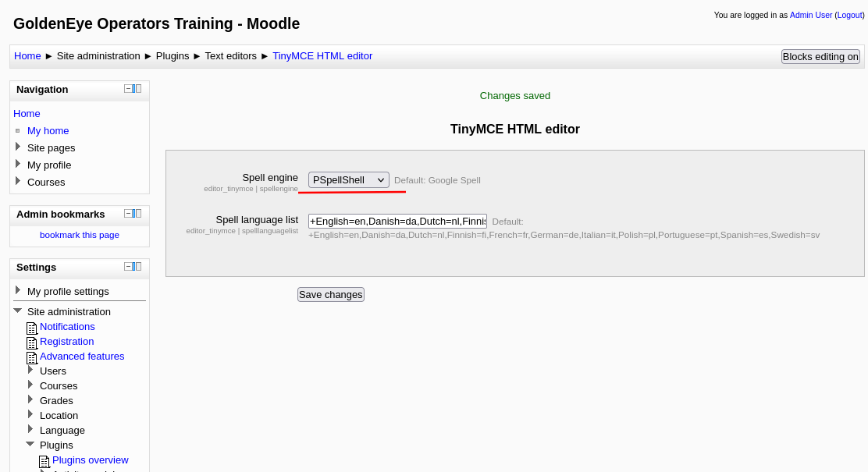Screen dimensions: 868x472
Task: Open the Admin User profile link
Action: pos(811,15)
